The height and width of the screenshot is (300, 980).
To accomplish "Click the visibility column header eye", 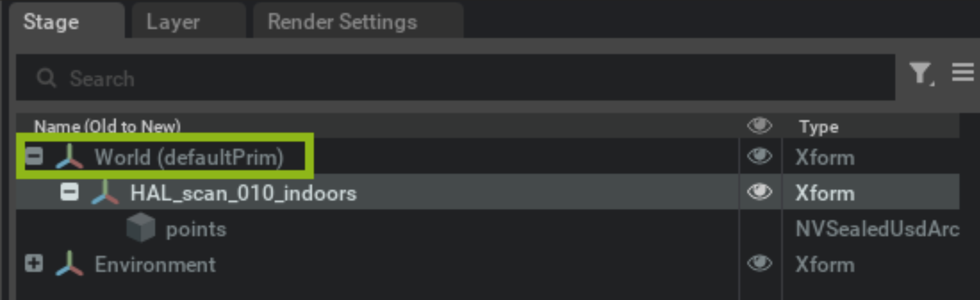I will (x=759, y=126).
